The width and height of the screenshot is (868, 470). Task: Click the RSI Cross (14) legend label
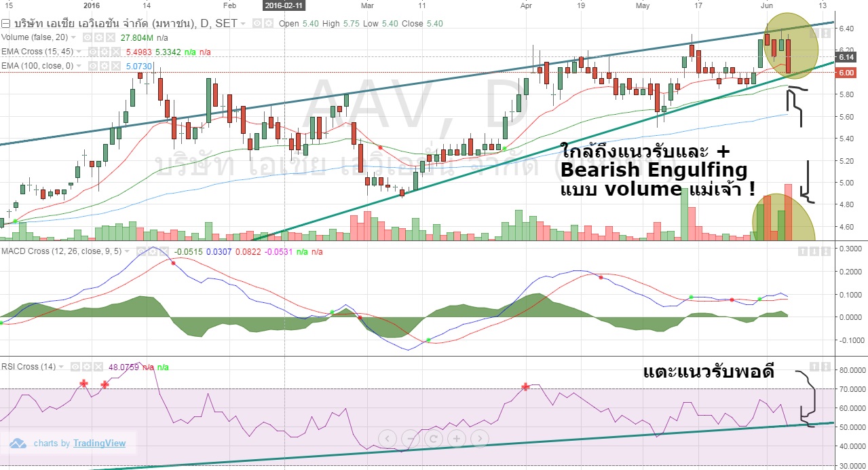[29, 367]
